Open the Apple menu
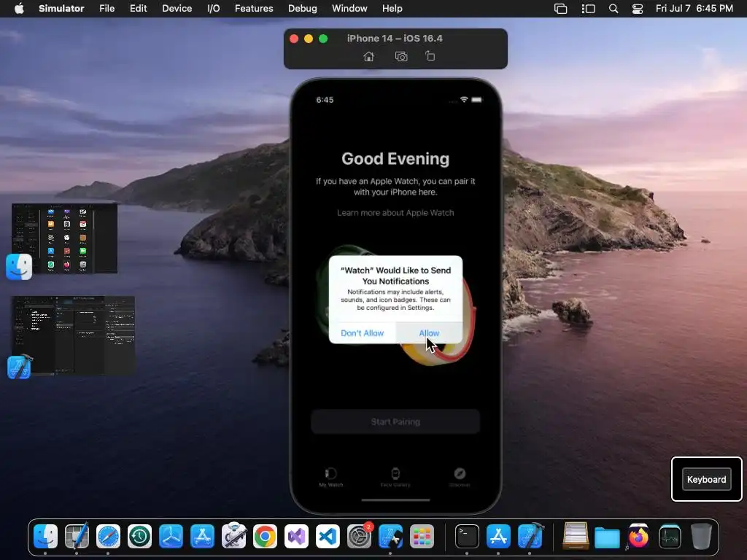 19,9
